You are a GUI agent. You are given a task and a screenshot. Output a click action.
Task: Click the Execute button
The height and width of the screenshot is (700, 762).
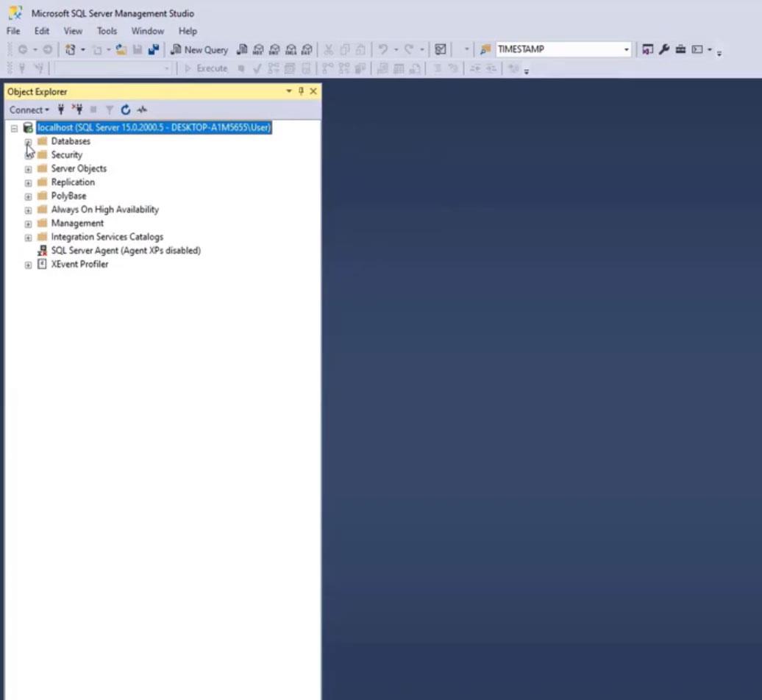point(206,68)
